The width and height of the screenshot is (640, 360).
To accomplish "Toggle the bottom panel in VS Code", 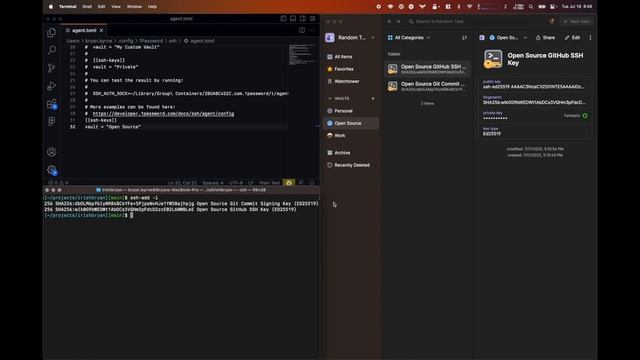I will [x=293, y=19].
